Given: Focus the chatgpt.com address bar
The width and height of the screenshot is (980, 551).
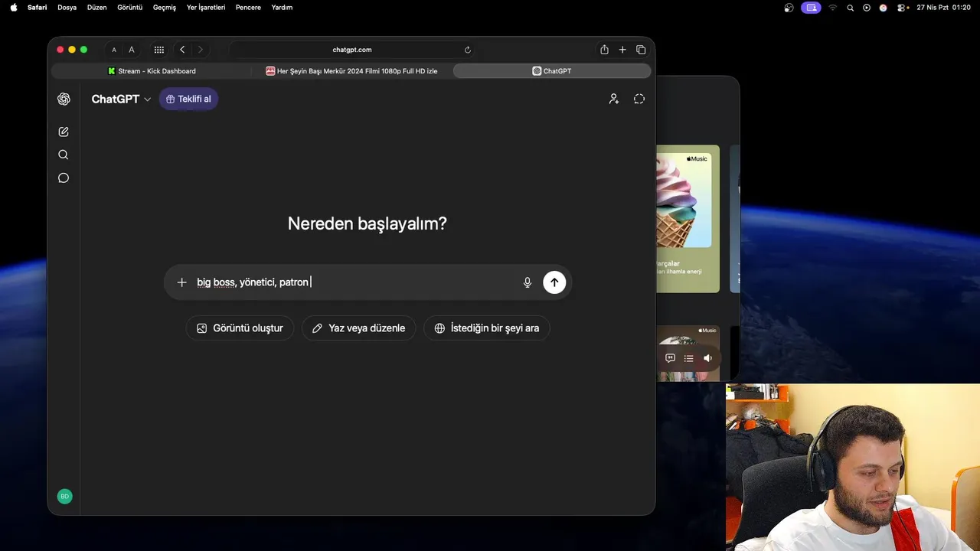Looking at the screenshot, I should (x=352, y=50).
